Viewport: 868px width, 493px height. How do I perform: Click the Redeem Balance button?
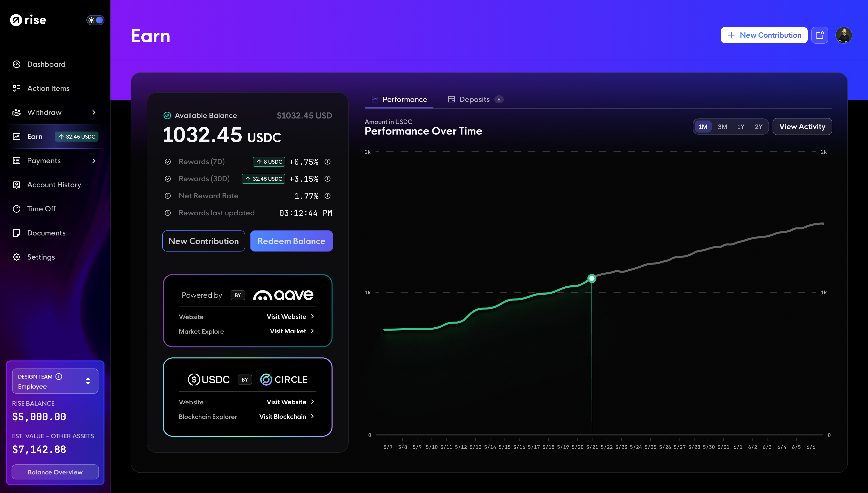(291, 241)
